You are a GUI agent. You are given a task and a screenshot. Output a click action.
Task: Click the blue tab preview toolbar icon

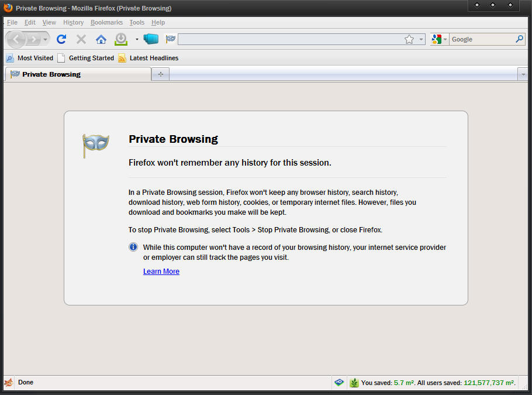[151, 39]
